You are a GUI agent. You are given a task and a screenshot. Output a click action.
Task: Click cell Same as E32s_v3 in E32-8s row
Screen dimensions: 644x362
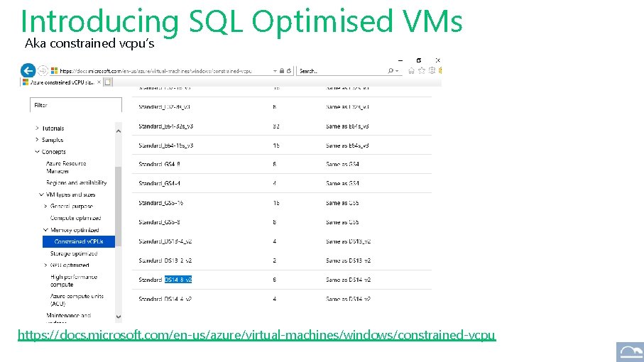click(347, 106)
